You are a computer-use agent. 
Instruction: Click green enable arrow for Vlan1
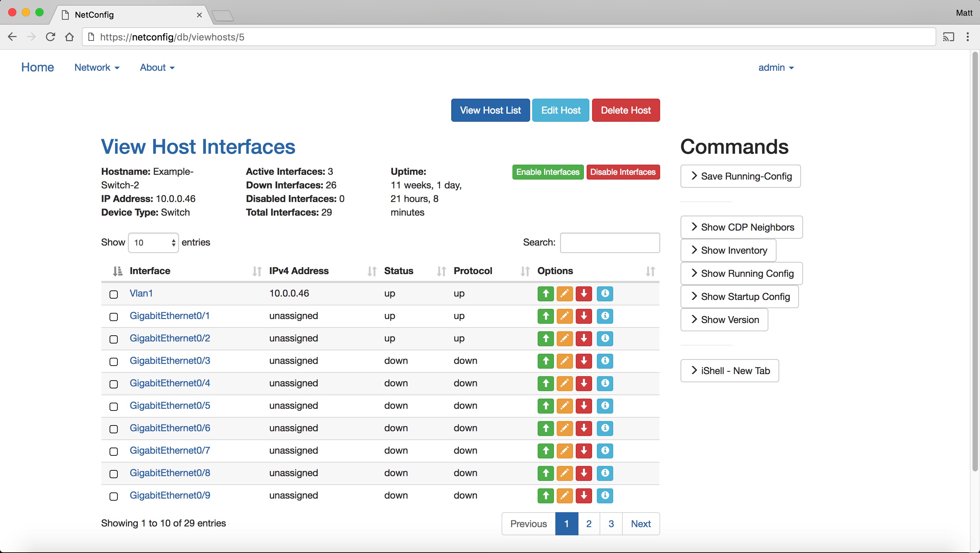tap(545, 294)
